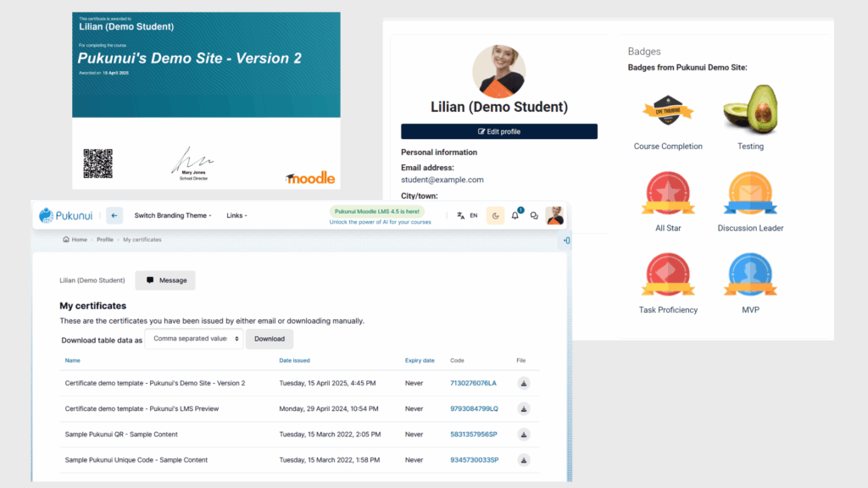The image size is (868, 488).
Task: Click Pukunui Moodle LMS 4.5 announcement badge
Action: [x=377, y=211]
